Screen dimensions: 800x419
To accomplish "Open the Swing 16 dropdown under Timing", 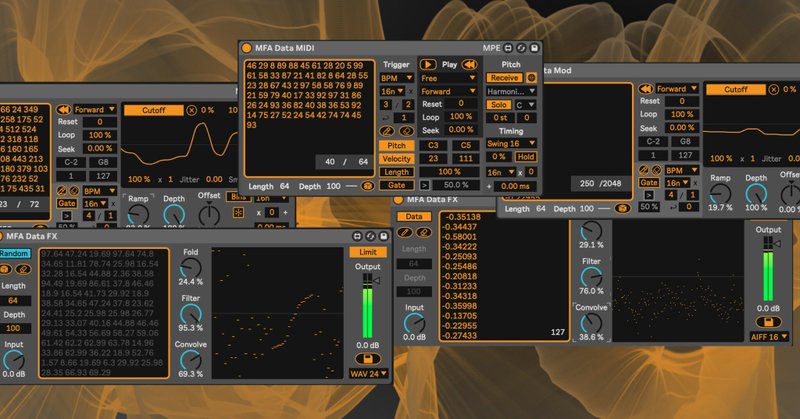I will pyautogui.click(x=511, y=143).
